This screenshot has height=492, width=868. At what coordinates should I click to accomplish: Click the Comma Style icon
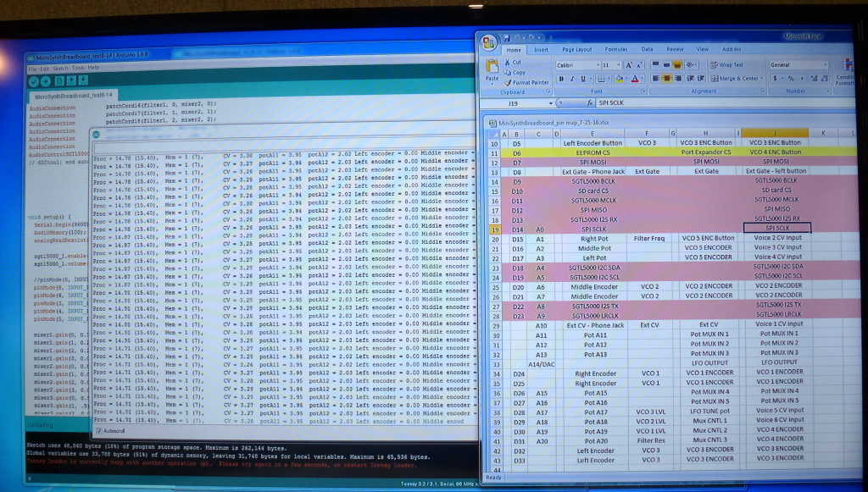(x=801, y=79)
